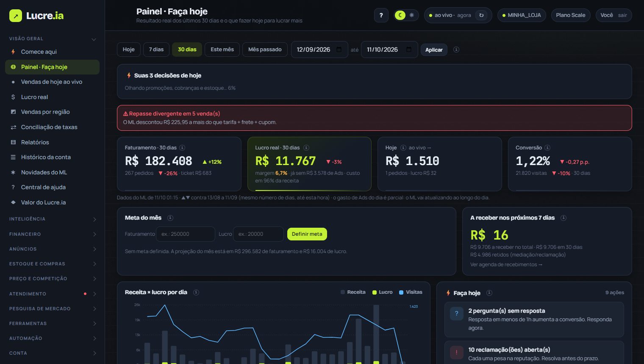644x364 pixels.
Task: Open Vendas de hoje ao vivo in sidebar
Action: [53, 82]
